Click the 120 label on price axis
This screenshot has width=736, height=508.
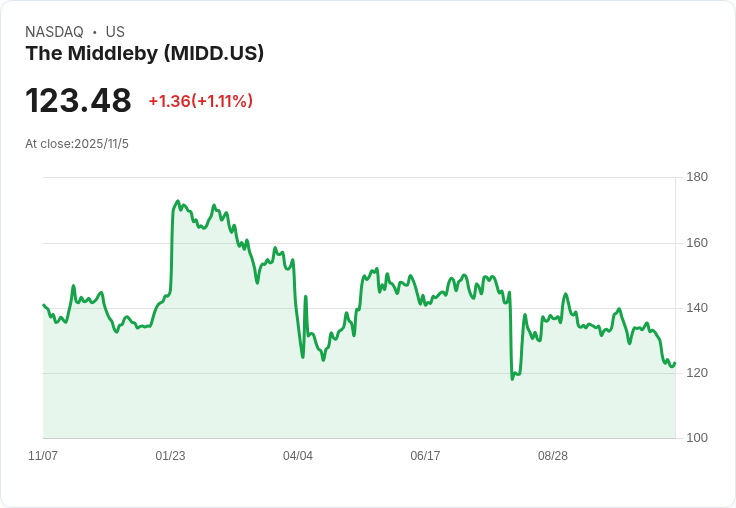(697, 373)
